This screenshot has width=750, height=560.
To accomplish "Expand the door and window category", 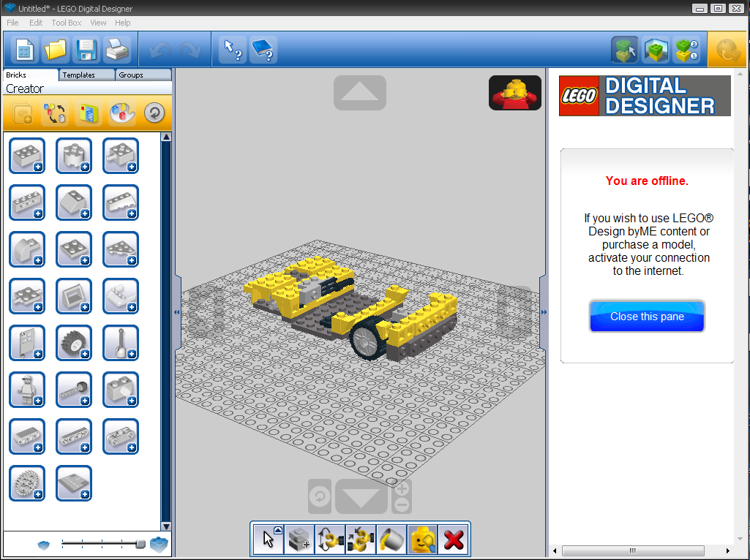I will pos(27,343).
